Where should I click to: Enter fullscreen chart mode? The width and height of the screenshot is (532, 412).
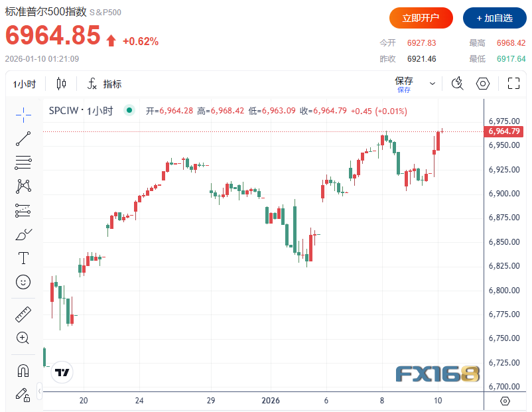[513, 84]
